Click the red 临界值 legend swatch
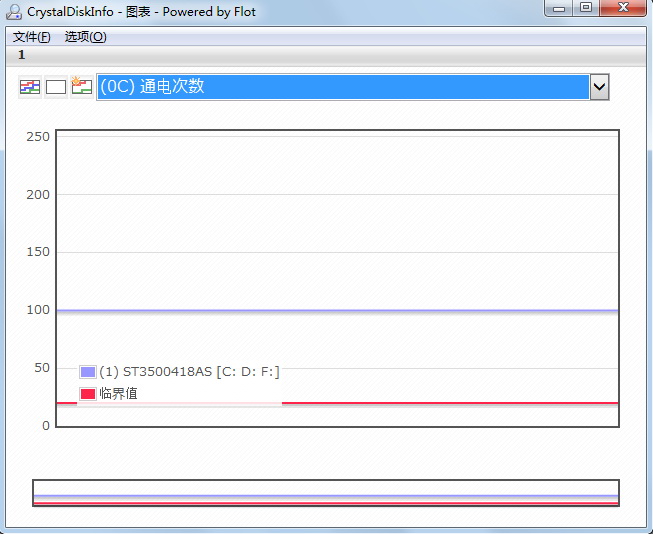The width and height of the screenshot is (653, 534). 87,394
